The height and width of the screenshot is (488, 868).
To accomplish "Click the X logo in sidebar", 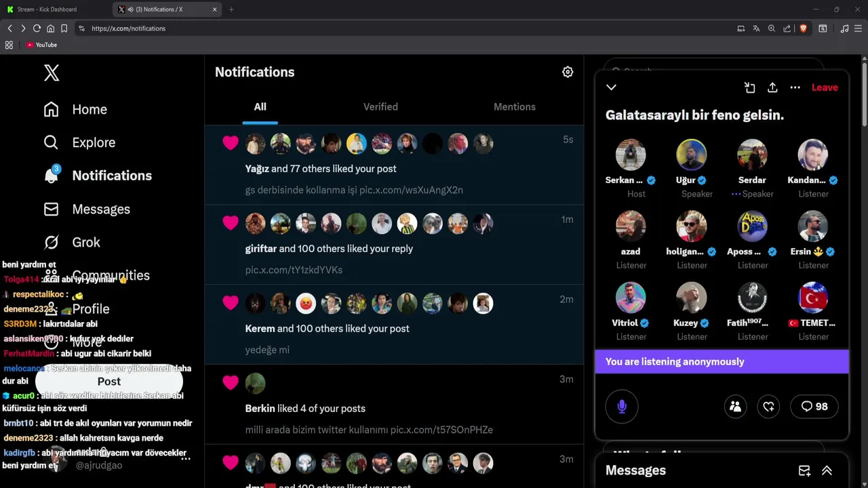I will pos(52,73).
